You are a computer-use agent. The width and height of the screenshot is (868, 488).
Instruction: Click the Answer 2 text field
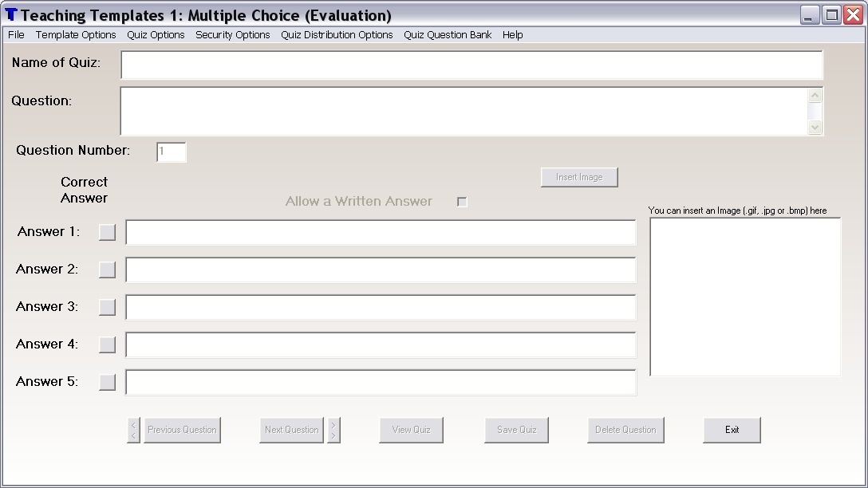(381, 270)
